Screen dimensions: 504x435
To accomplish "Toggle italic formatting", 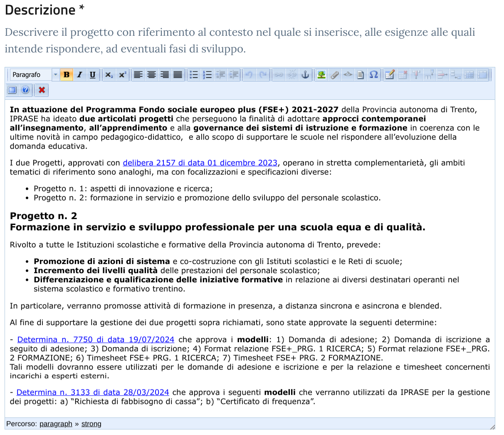I will (x=79, y=75).
